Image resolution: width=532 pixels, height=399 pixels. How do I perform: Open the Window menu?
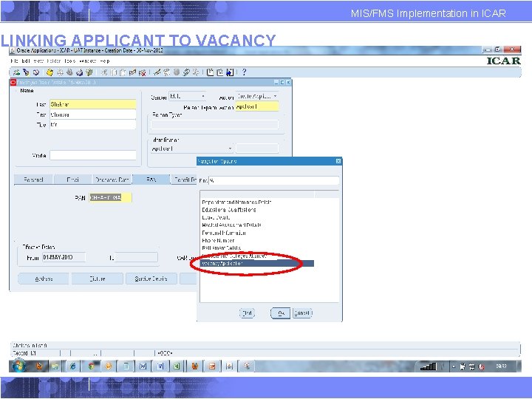point(87,61)
